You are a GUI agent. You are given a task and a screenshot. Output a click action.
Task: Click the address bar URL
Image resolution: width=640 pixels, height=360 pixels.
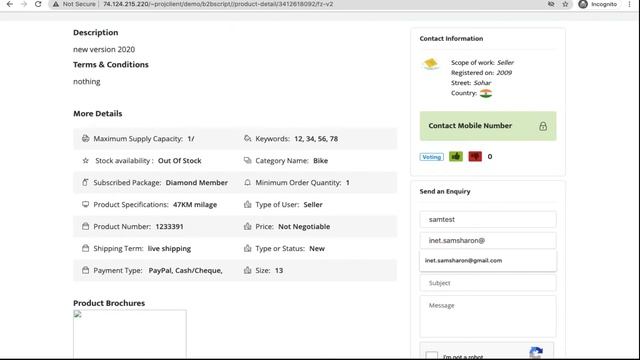pos(218,4)
